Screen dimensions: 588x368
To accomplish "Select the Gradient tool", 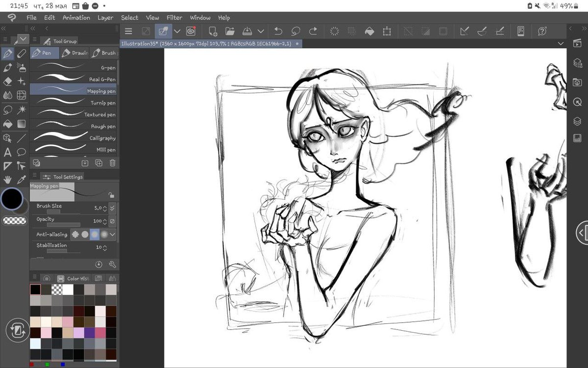I will pos(22,124).
